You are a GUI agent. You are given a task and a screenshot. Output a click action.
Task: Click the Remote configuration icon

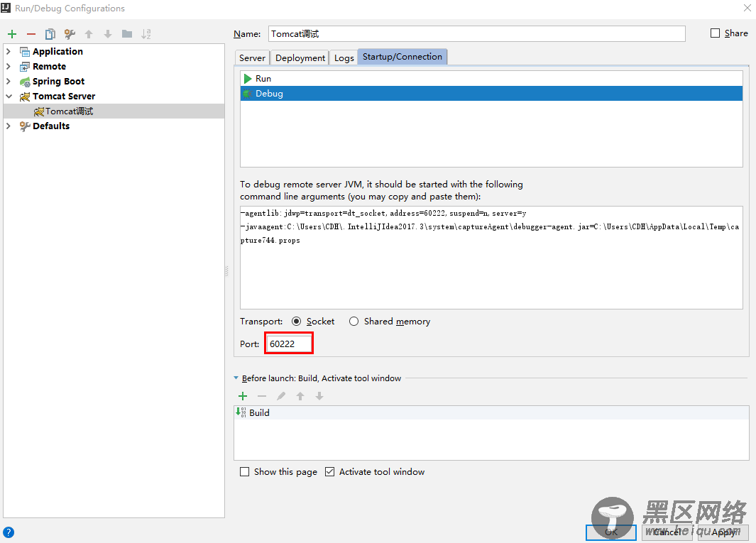(25, 67)
